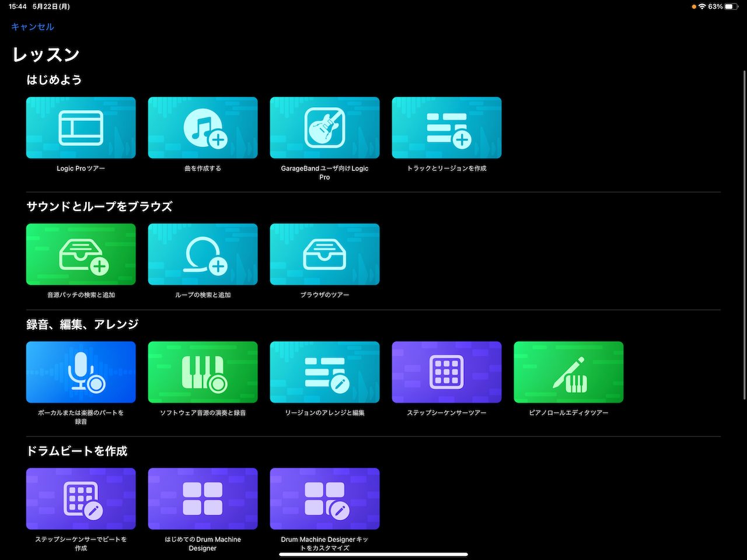Click the トラックとリージョンを作成 caption
The image size is (747, 560).
[446, 169]
